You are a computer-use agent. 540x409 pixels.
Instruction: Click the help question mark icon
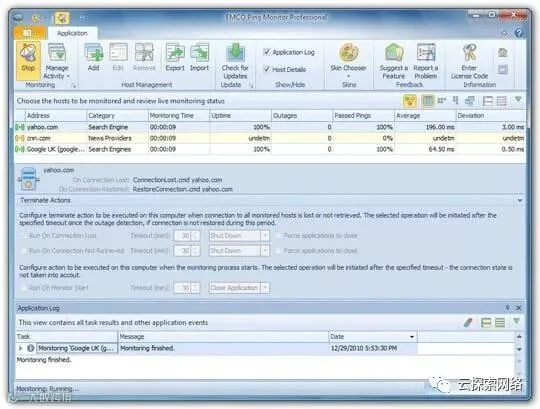point(518,33)
